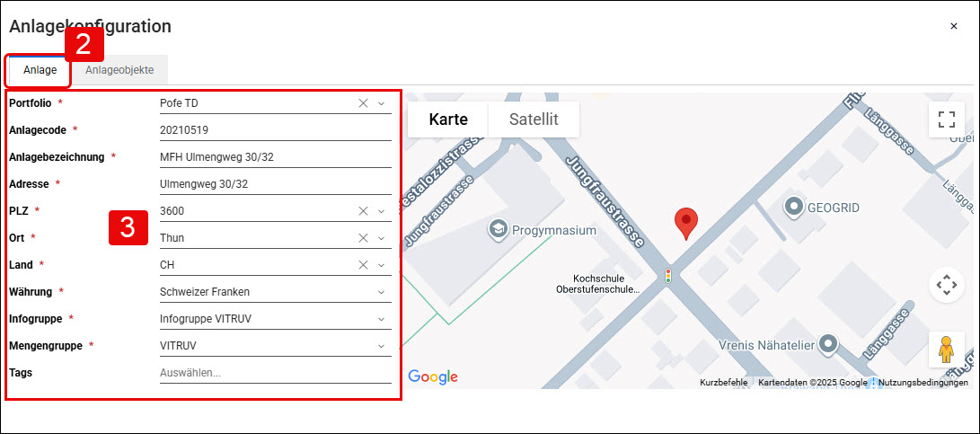
Task: Toggle fullscreen map view icon
Action: pos(946,120)
